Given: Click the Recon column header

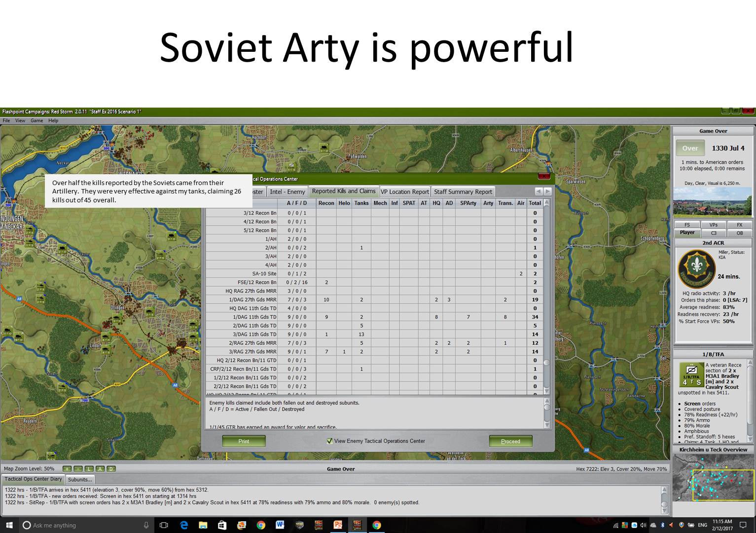Looking at the screenshot, I should [326, 203].
